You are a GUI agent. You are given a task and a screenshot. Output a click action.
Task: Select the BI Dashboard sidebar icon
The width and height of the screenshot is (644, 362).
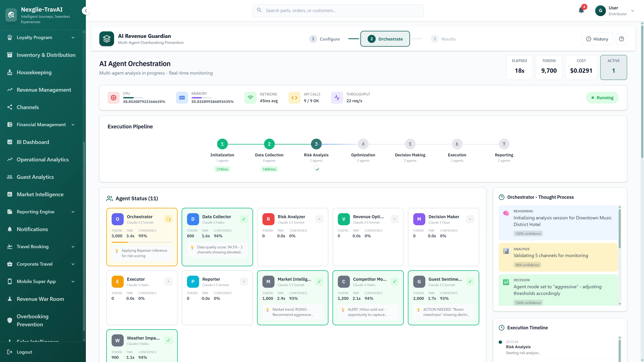coord(10,142)
